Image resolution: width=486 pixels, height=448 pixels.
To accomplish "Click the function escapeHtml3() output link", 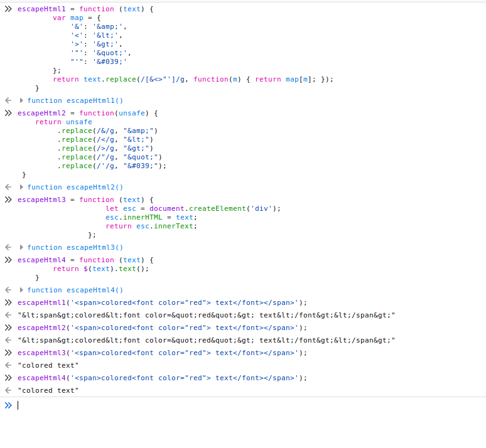I will (x=75, y=248).
